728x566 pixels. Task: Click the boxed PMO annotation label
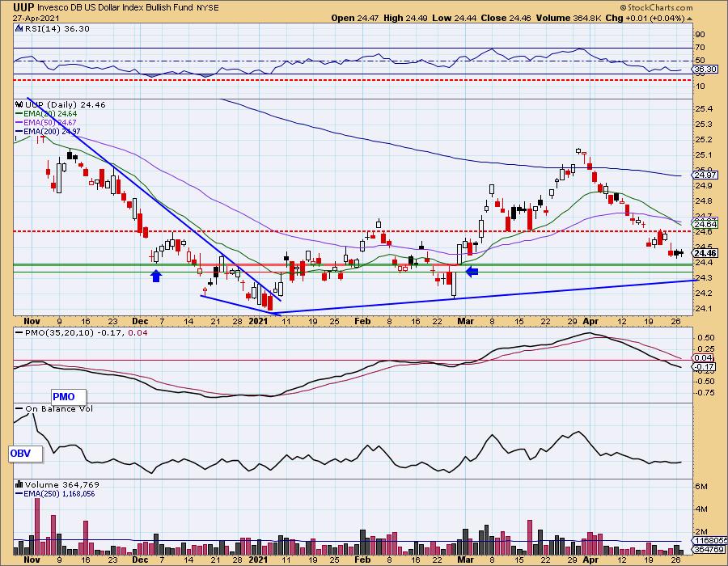tap(69, 397)
